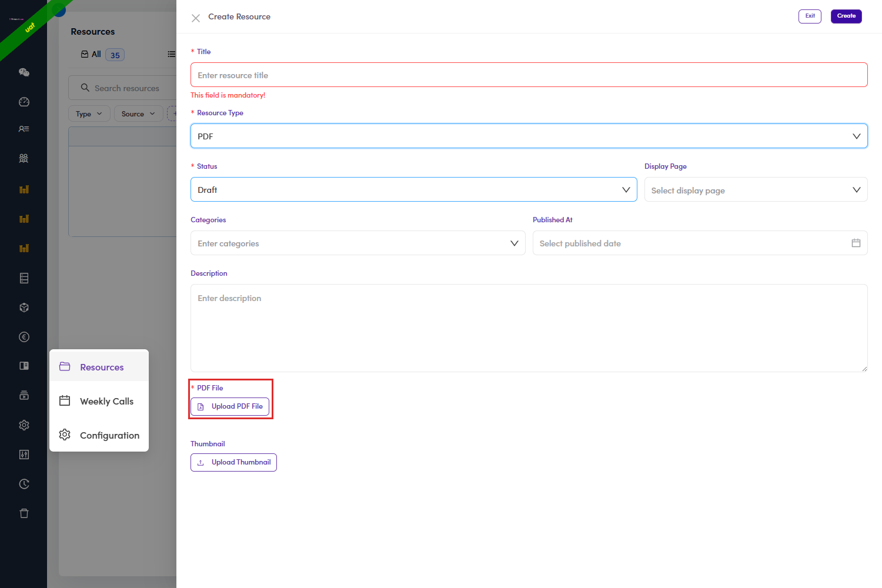Open the Type filter dropdown
The width and height of the screenshot is (882, 588).
pyautogui.click(x=89, y=113)
